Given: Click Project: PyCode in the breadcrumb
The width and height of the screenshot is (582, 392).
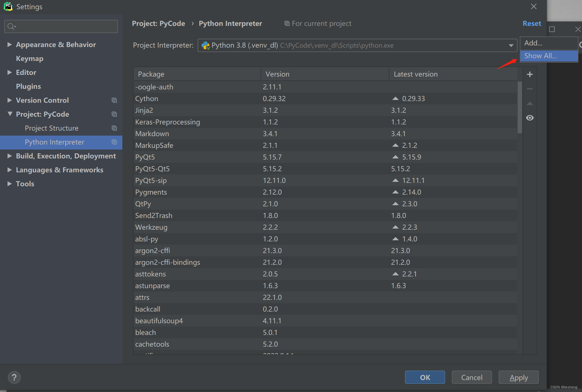Looking at the screenshot, I should point(158,23).
